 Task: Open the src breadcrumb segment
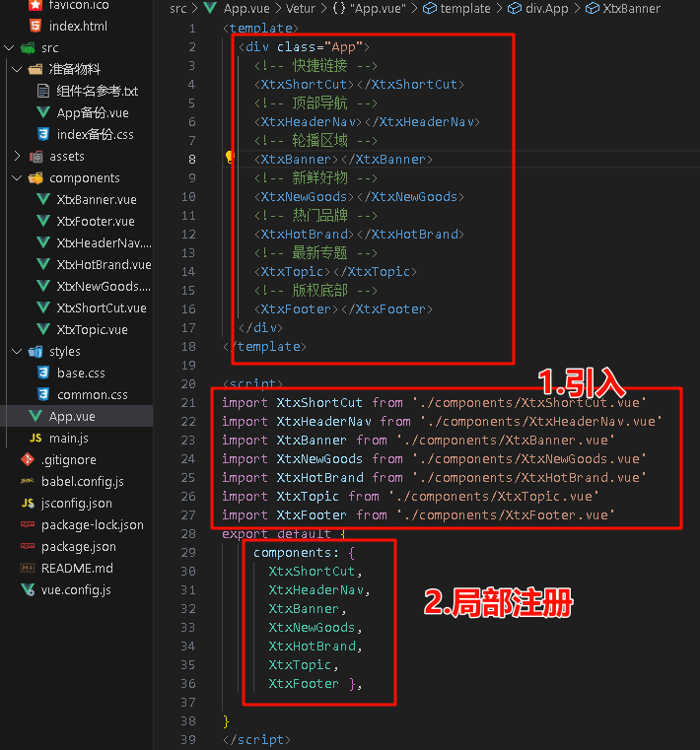pos(178,9)
